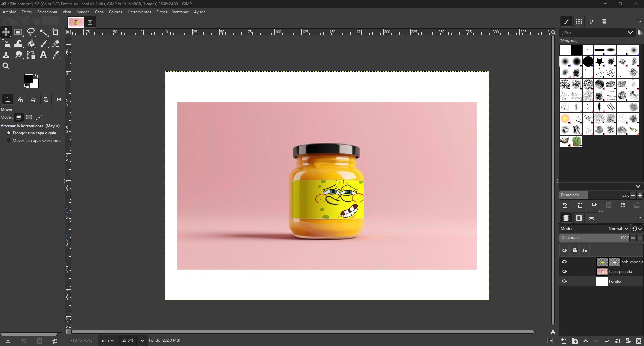This screenshot has height=346, width=644.
Task: Activate the Zoom tool
Action: (6, 66)
